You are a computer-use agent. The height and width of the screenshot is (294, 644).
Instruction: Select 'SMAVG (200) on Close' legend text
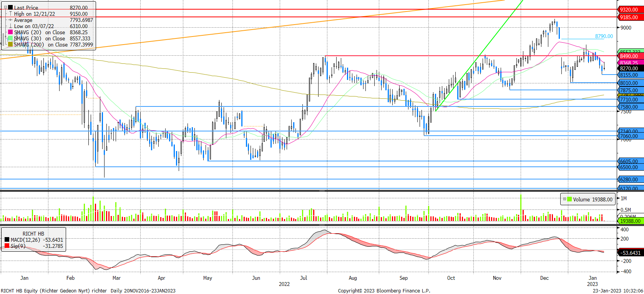point(41,45)
